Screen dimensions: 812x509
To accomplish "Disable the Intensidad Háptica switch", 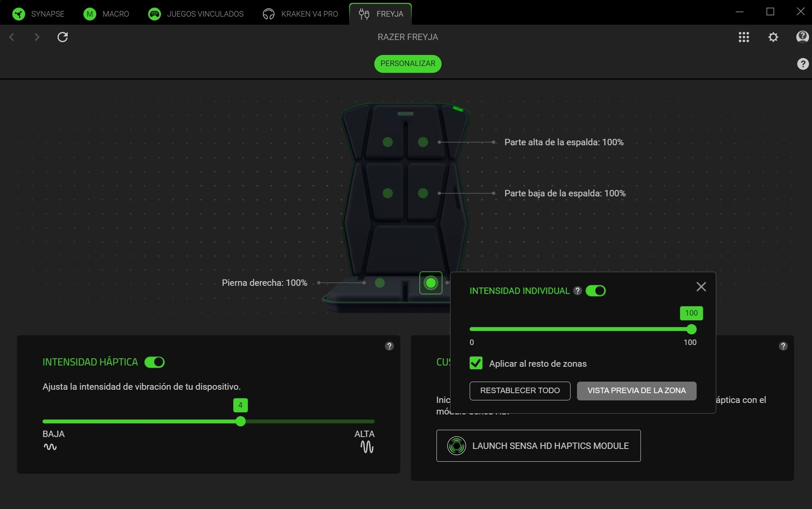I will click(x=154, y=362).
